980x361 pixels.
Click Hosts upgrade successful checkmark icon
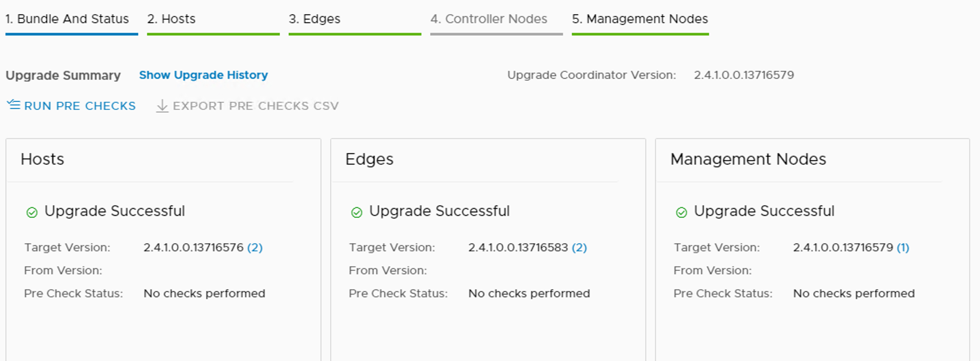point(32,213)
